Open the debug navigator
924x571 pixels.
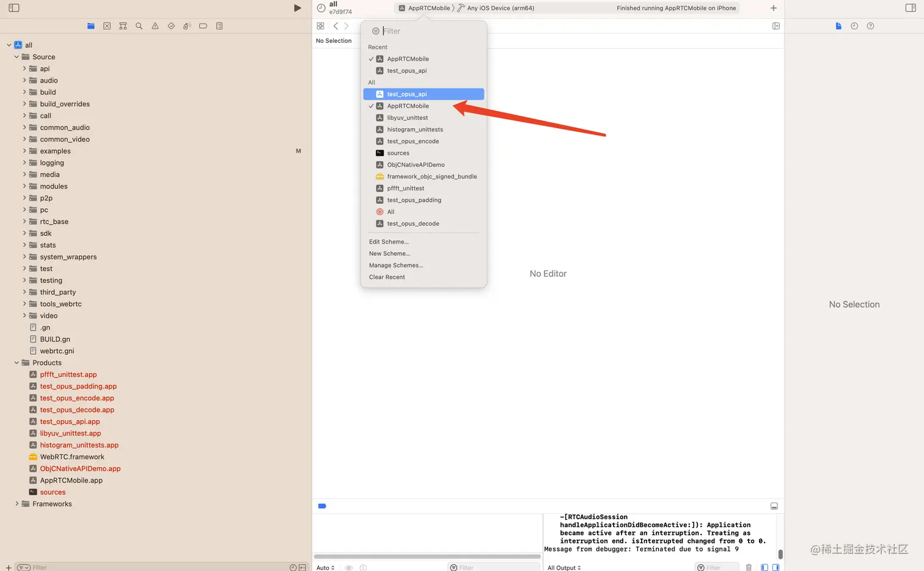click(x=187, y=26)
